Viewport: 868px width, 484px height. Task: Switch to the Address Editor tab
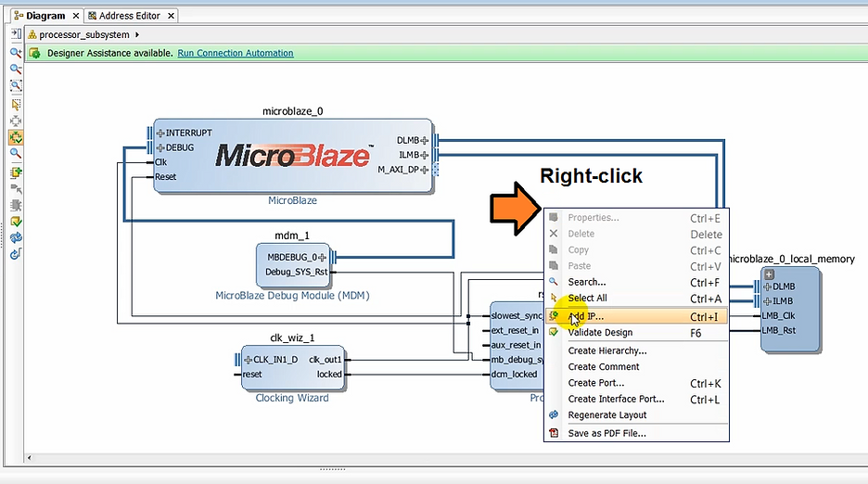(x=129, y=16)
